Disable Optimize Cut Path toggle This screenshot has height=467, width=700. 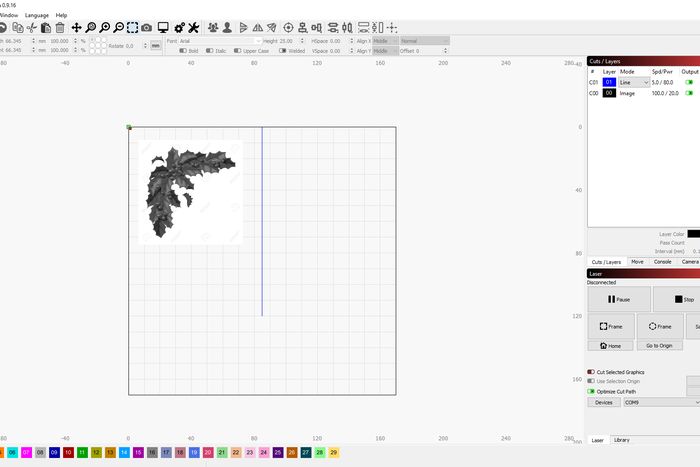pyautogui.click(x=591, y=391)
